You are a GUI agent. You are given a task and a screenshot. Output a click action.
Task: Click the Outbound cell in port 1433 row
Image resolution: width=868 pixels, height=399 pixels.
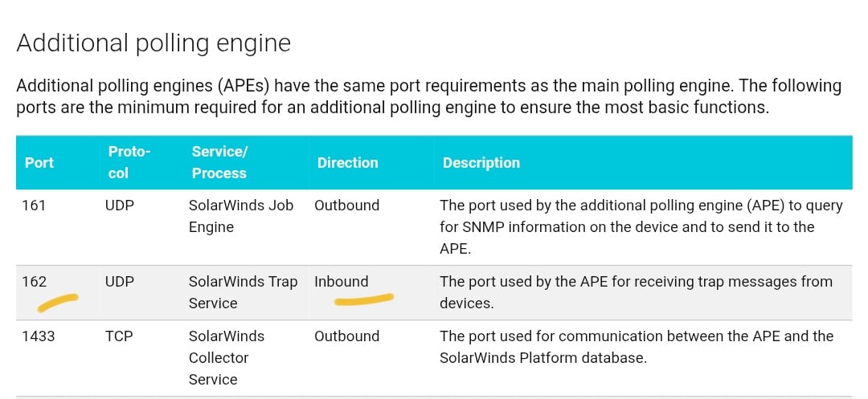coord(346,336)
